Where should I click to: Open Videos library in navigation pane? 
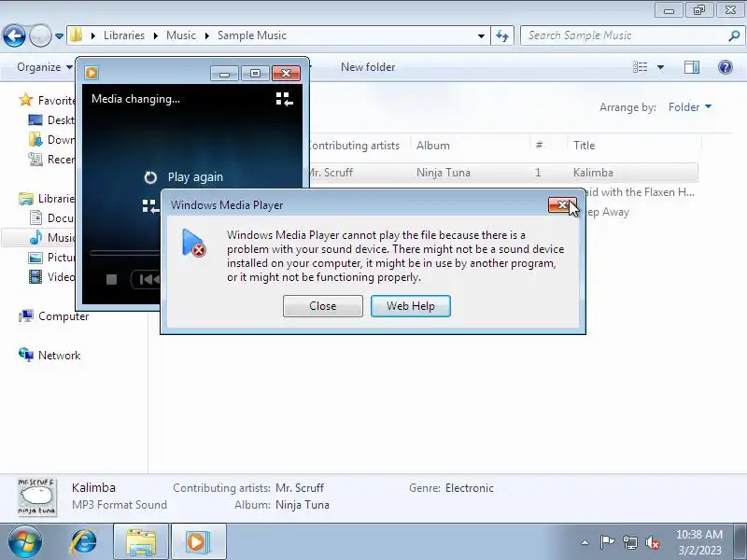click(x=51, y=276)
